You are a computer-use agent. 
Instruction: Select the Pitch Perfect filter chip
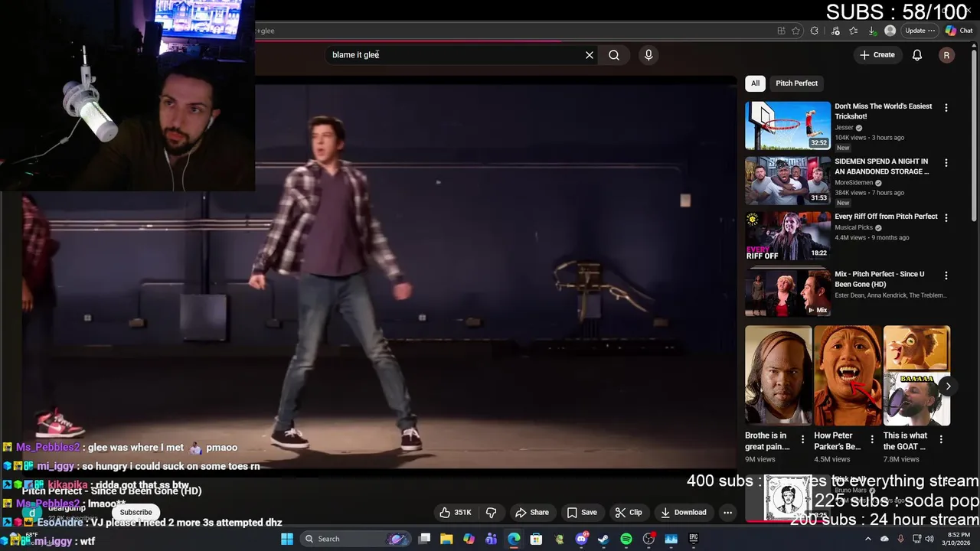(796, 83)
